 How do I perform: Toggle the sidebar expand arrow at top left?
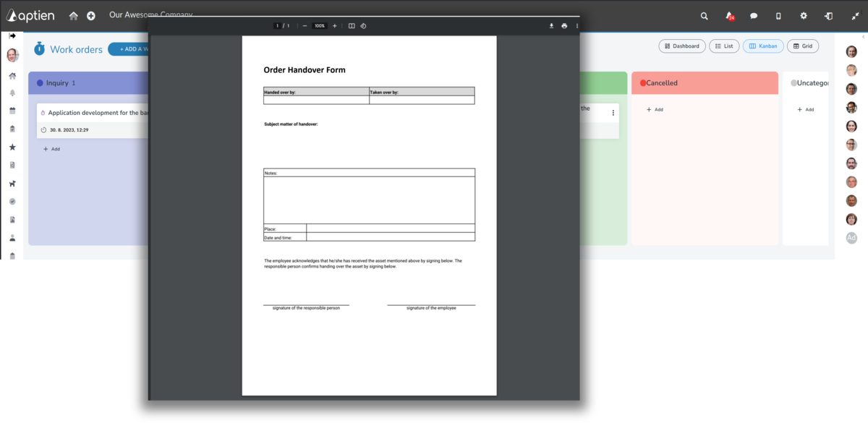click(x=12, y=35)
